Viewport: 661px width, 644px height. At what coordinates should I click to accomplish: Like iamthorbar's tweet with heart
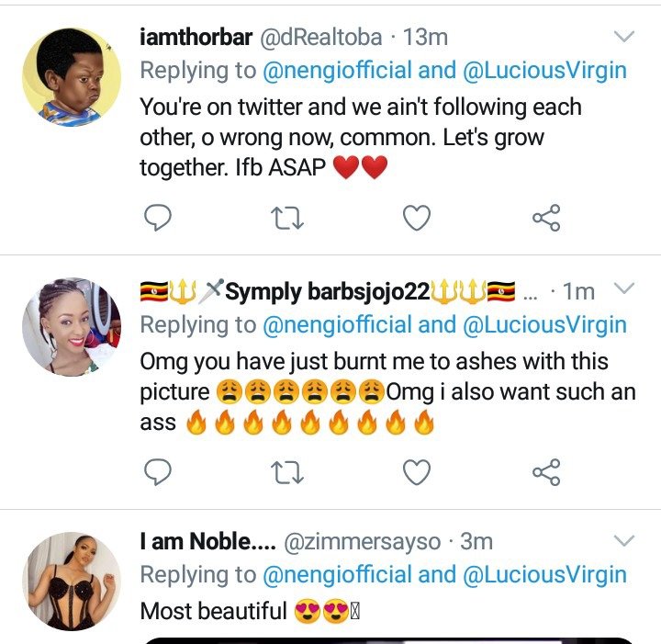coord(417,218)
